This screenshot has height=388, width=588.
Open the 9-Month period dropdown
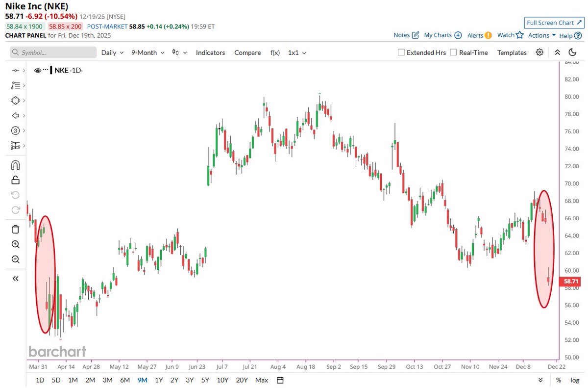147,52
